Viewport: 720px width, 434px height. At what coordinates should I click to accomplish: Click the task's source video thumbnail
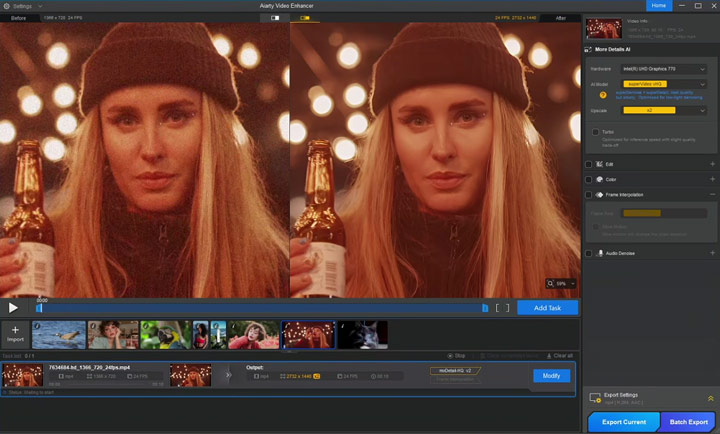(22, 375)
